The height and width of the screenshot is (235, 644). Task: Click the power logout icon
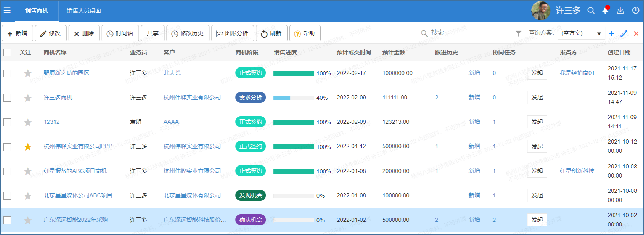click(636, 10)
